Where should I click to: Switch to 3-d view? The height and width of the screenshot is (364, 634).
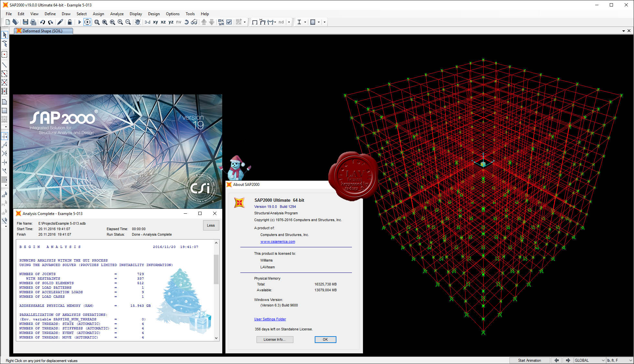(x=148, y=22)
